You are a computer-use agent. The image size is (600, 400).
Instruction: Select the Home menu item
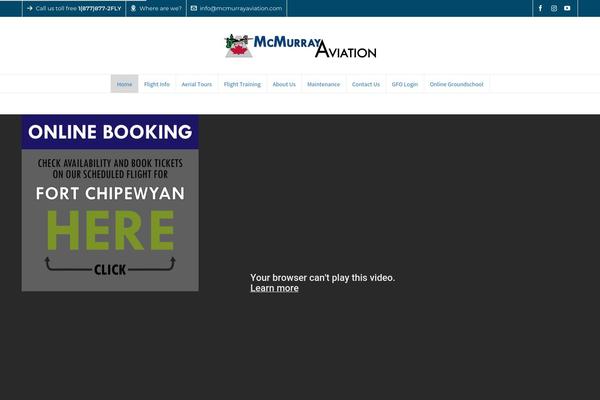(124, 84)
